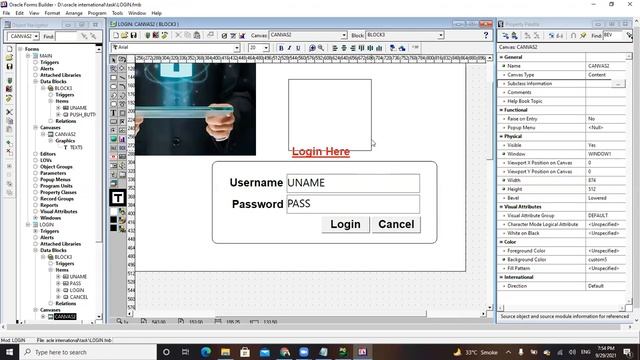
Task: Collapse the General section in Property Palette
Action: [x=501, y=57]
